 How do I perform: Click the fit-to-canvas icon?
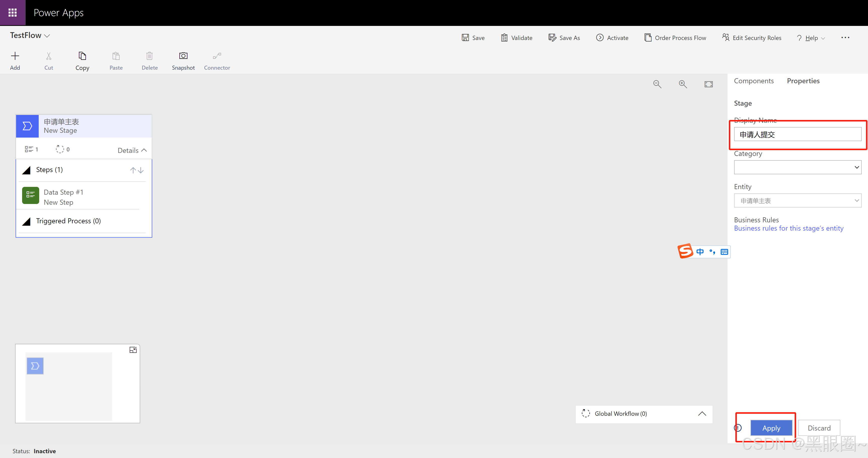pyautogui.click(x=708, y=84)
